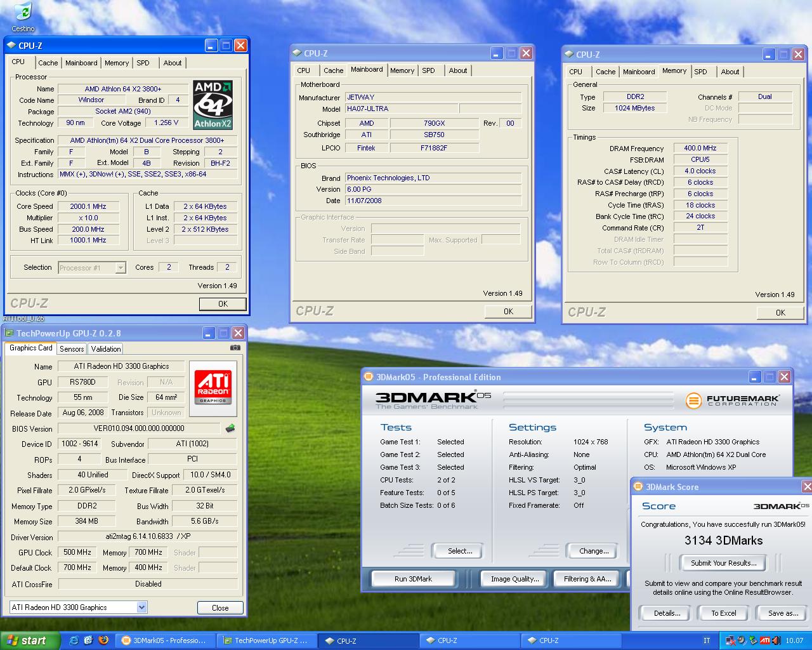Click the 3134 3DMarks score text
Image resolution: width=812 pixels, height=650 pixels.
click(x=724, y=541)
